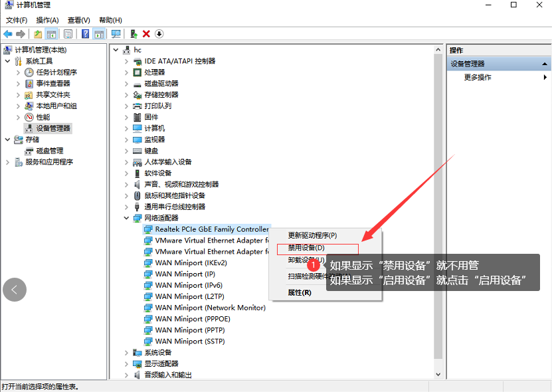
Task: Expand the 服务和应用程序 node
Action: point(8,162)
